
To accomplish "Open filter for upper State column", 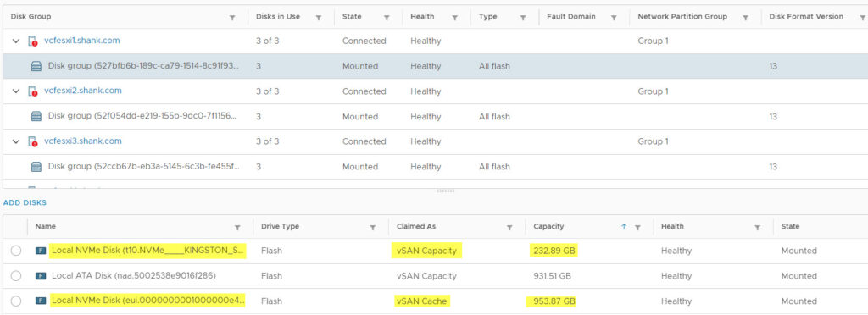I will click(387, 18).
